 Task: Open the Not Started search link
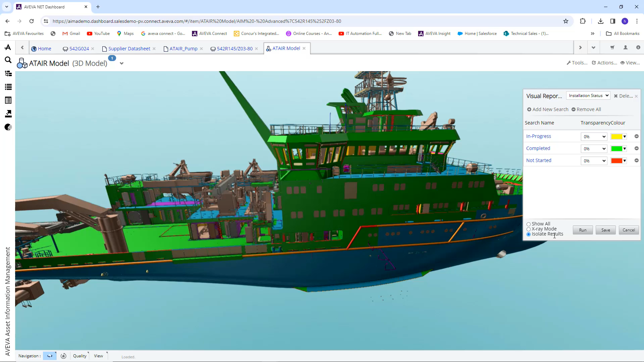(x=539, y=160)
